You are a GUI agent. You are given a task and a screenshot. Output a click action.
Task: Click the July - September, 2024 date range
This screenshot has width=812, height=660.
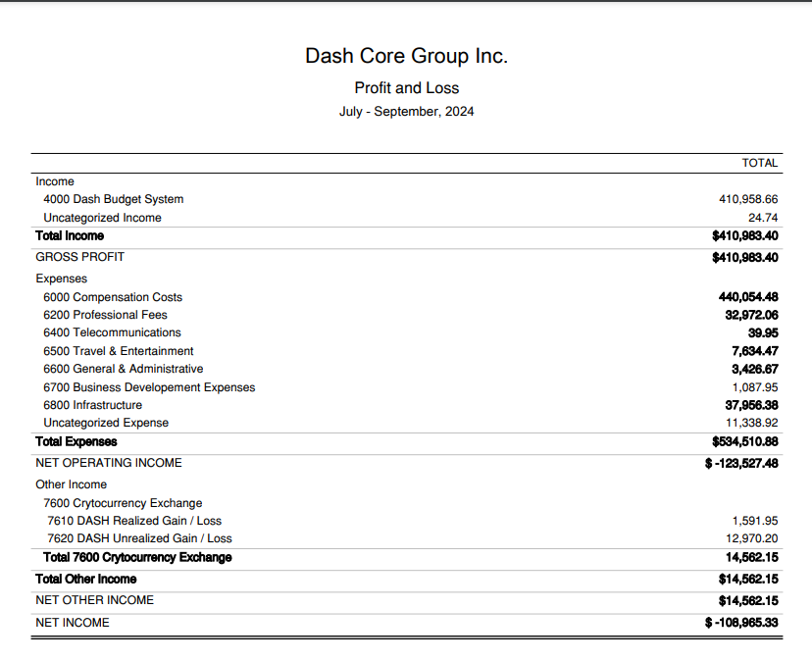[407, 112]
